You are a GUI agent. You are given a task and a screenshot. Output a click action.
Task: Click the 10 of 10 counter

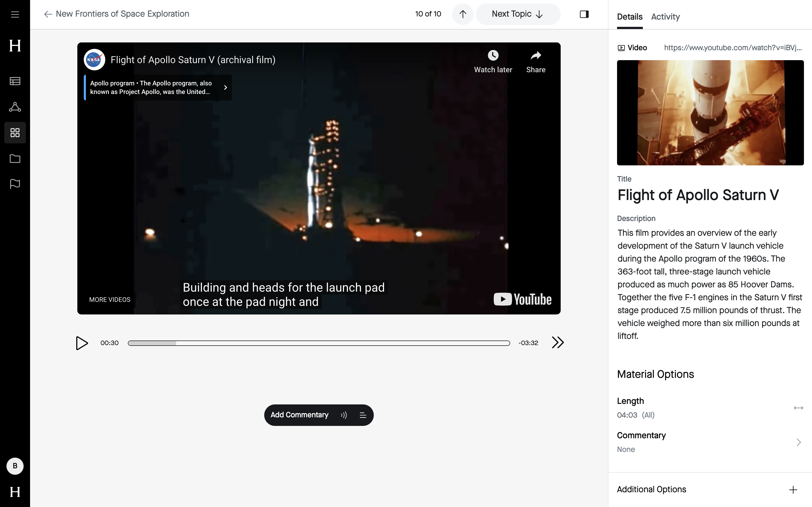point(428,14)
